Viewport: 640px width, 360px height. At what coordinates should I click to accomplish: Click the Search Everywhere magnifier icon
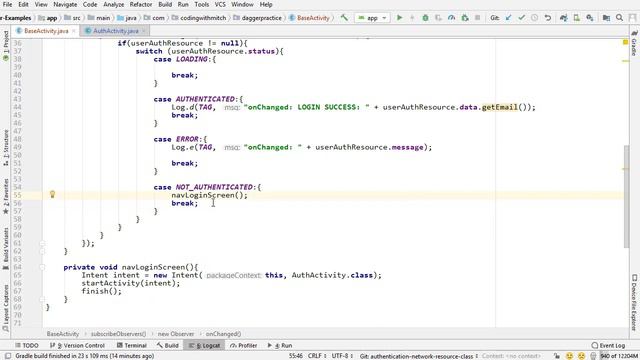(x=620, y=18)
